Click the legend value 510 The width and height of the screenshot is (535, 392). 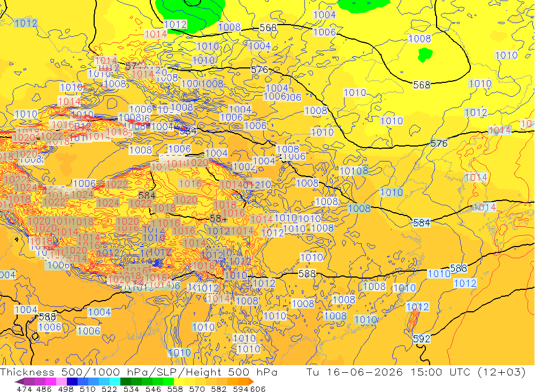click(x=88, y=389)
